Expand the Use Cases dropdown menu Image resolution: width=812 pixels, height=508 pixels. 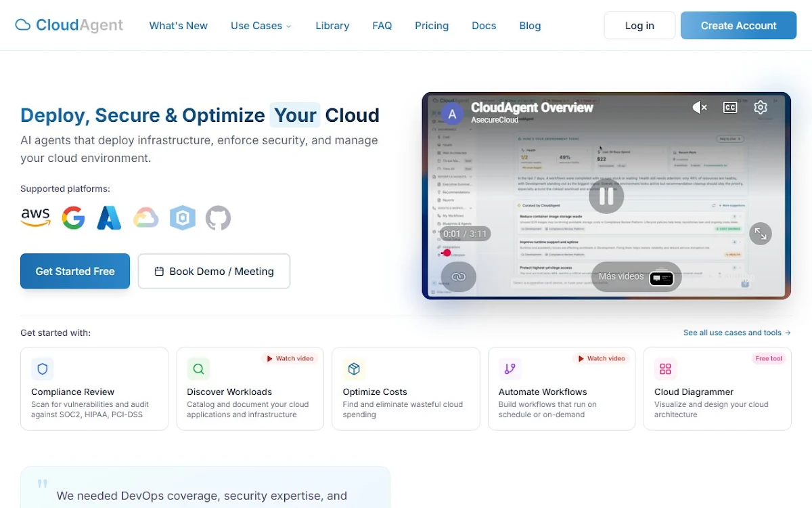click(261, 26)
